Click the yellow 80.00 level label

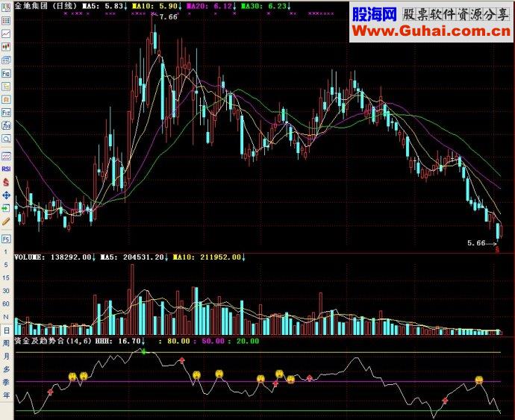[178, 341]
